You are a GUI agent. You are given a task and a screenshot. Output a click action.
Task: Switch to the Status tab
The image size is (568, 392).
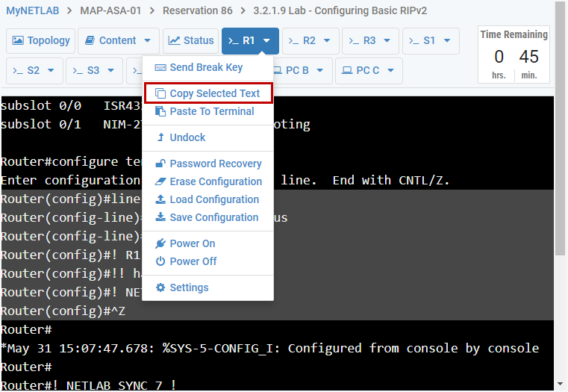pyautogui.click(x=190, y=41)
